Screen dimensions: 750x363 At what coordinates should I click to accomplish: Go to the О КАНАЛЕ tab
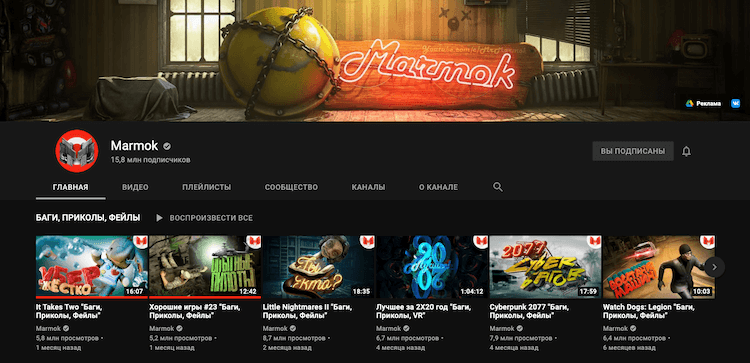438,187
